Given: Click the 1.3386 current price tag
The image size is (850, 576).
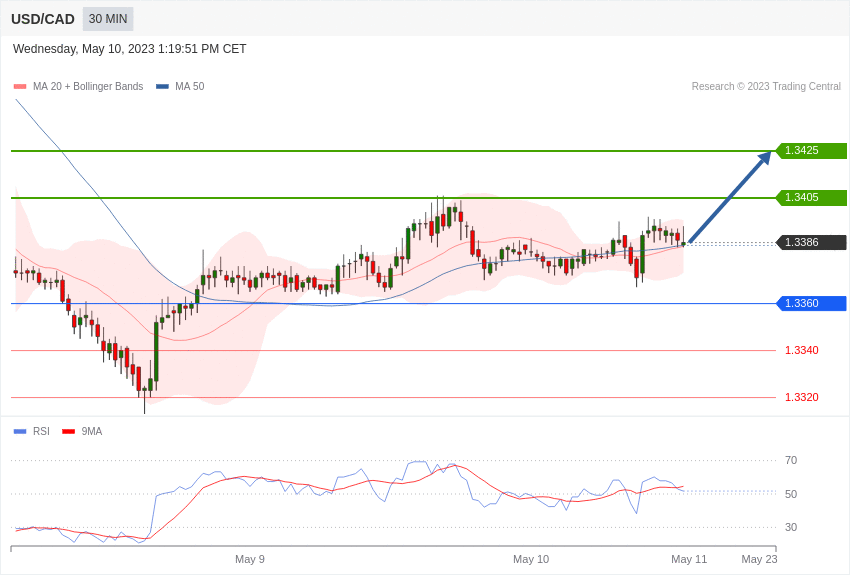Looking at the screenshot, I should [811, 242].
